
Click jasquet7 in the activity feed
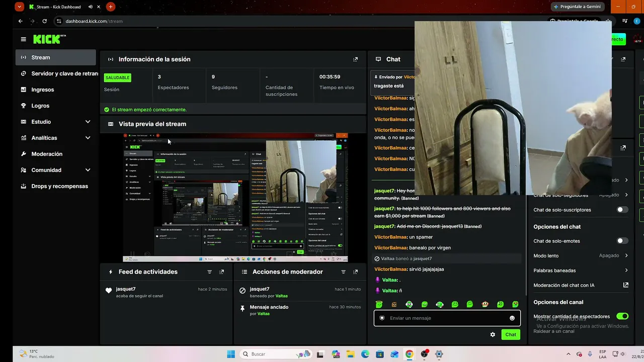tap(126, 289)
